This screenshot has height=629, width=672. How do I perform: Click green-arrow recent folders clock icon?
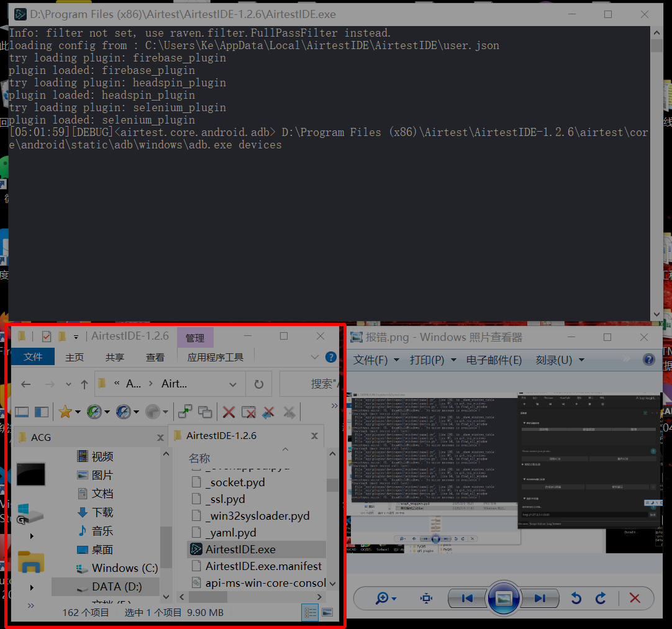tap(94, 412)
